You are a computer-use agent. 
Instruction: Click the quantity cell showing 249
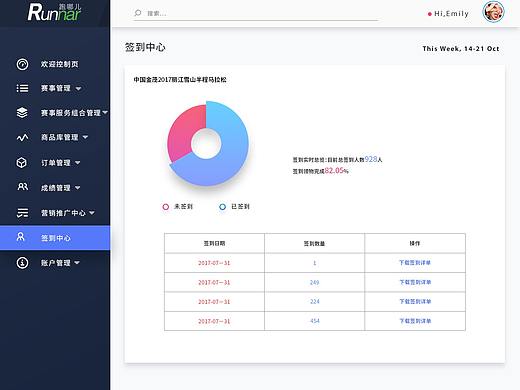pyautogui.click(x=314, y=282)
